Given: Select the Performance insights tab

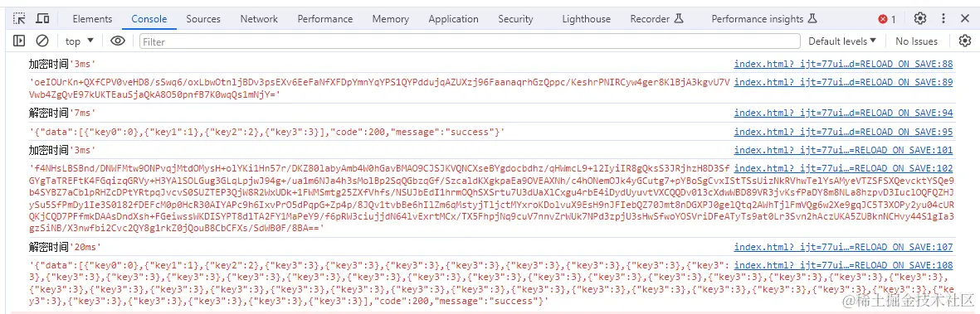Looking at the screenshot, I should click(x=763, y=19).
